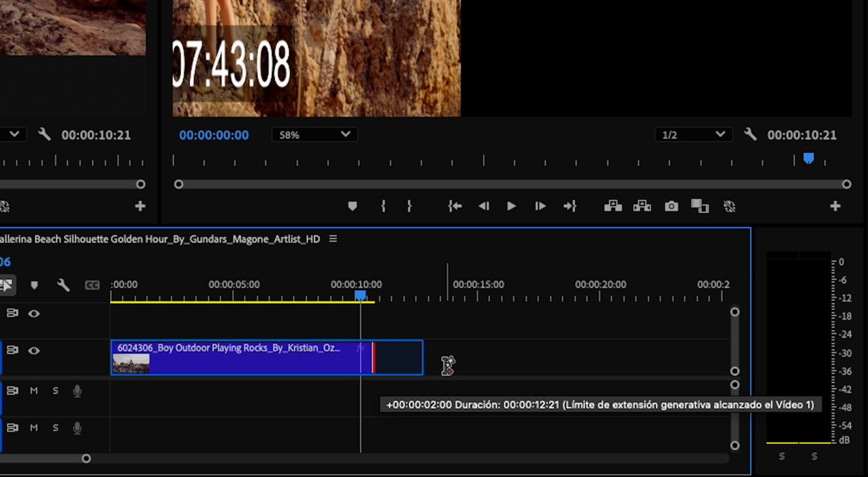Open the Timeline panel hamburger menu
This screenshot has width=868, height=477.
click(333, 238)
